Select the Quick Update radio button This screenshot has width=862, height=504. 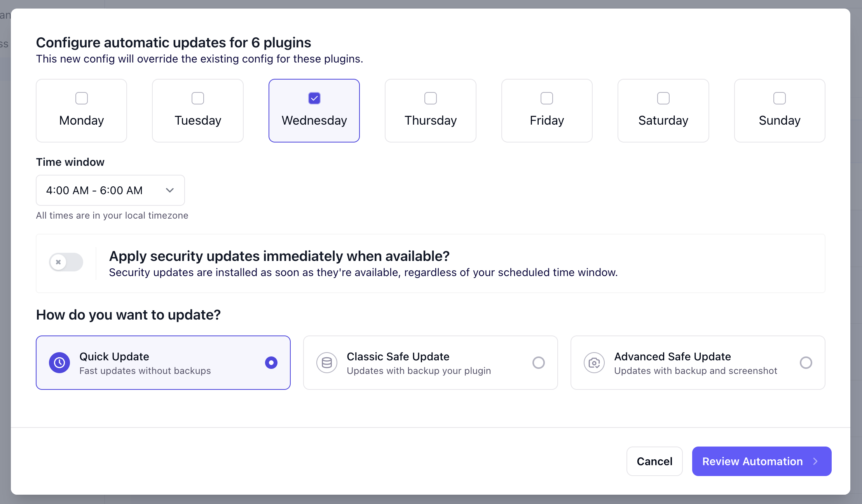click(x=271, y=363)
